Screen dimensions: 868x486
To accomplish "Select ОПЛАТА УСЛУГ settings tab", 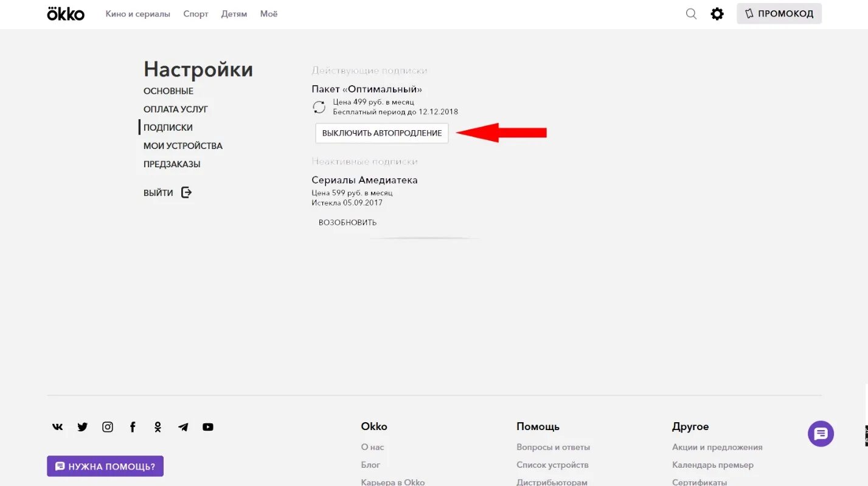I will tap(176, 109).
